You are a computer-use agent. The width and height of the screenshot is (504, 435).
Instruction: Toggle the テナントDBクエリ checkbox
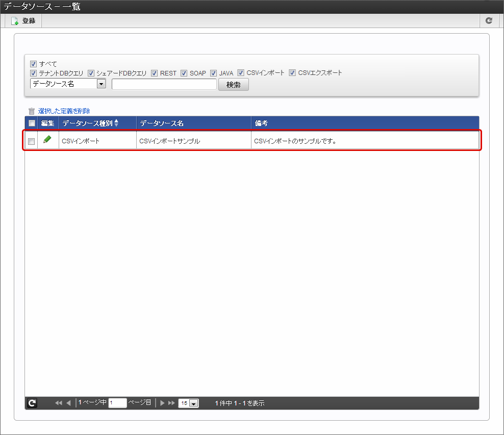pyautogui.click(x=34, y=73)
